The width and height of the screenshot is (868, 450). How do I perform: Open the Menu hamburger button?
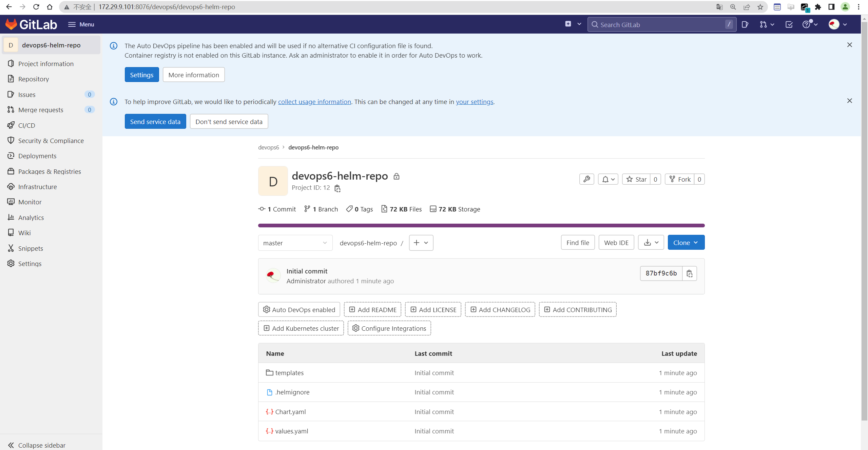tap(81, 24)
